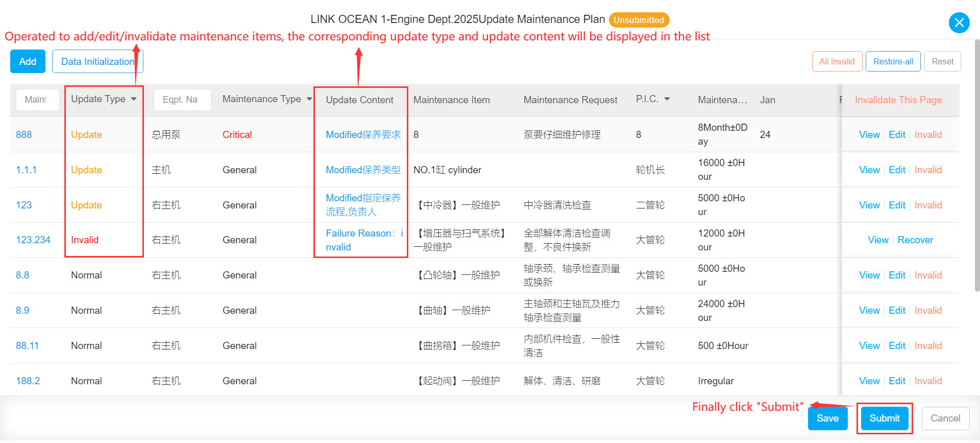View the row for code 123

tap(869, 205)
